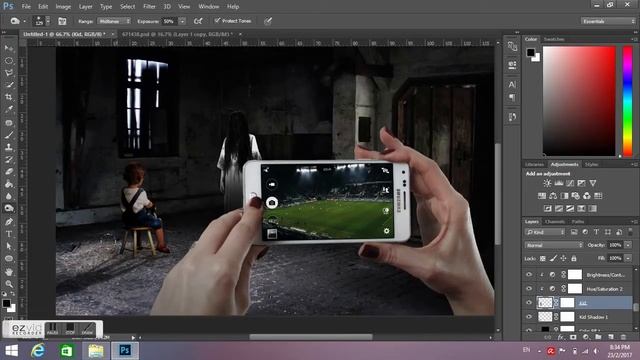Viewport: 640px width, 360px height.
Task: Select the Crop tool
Action: [x=9, y=97]
